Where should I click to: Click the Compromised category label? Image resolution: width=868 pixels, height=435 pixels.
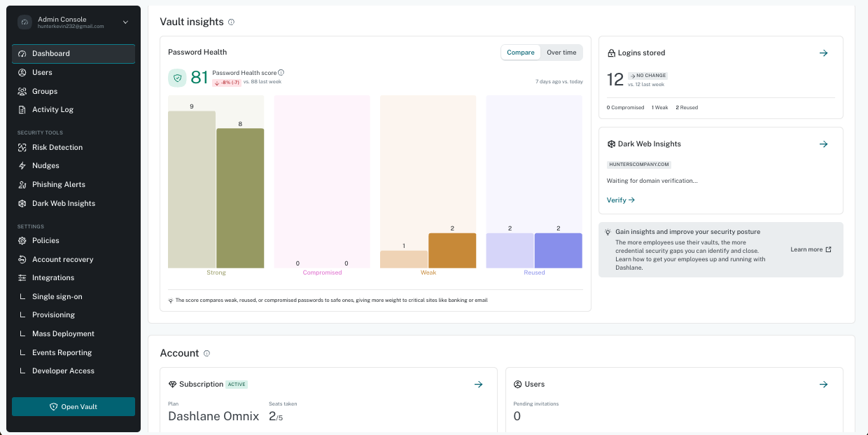coord(322,272)
